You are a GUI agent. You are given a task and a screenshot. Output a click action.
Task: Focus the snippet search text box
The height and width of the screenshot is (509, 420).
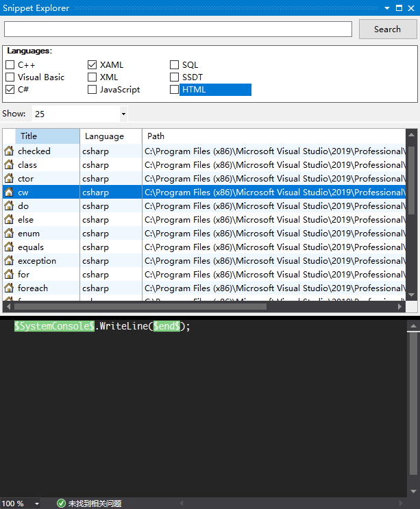pos(178,29)
